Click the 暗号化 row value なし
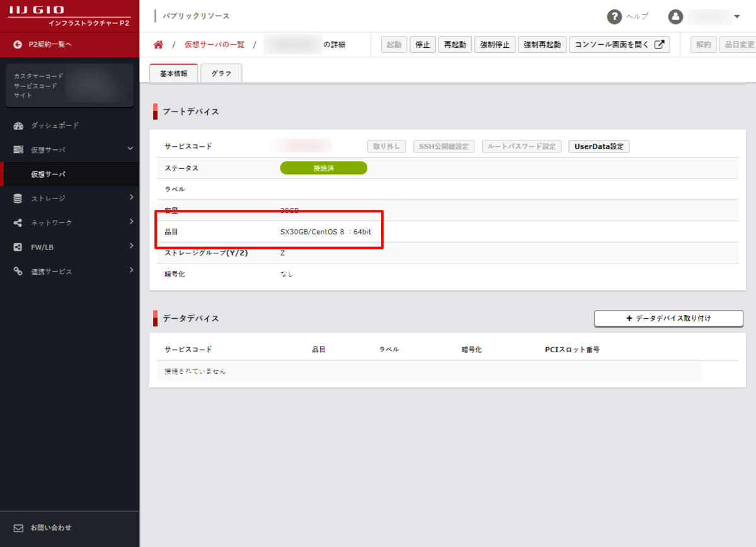756x547 pixels. [x=287, y=274]
